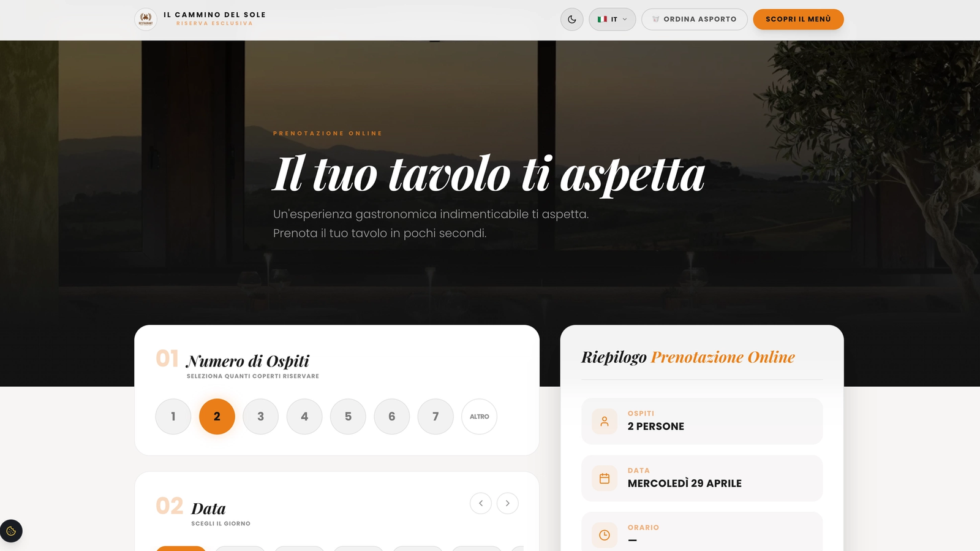The width and height of the screenshot is (980, 551).
Task: Click 'MERCOLEDÌ 29 APRILE' summary text
Action: tap(685, 484)
